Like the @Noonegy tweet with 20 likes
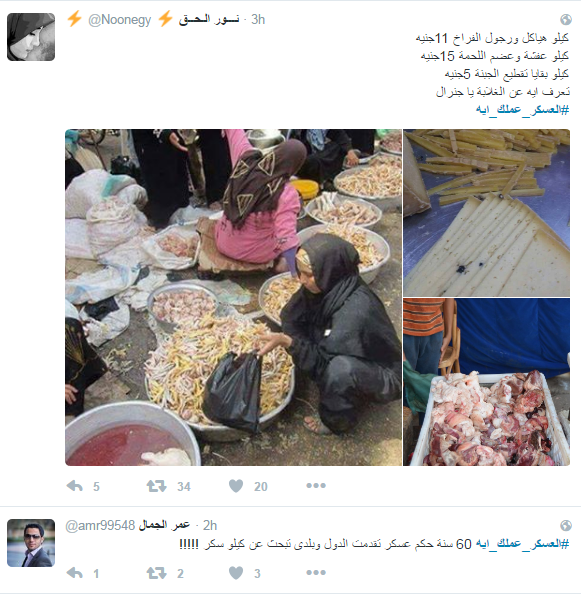581x594 pixels. [236, 486]
